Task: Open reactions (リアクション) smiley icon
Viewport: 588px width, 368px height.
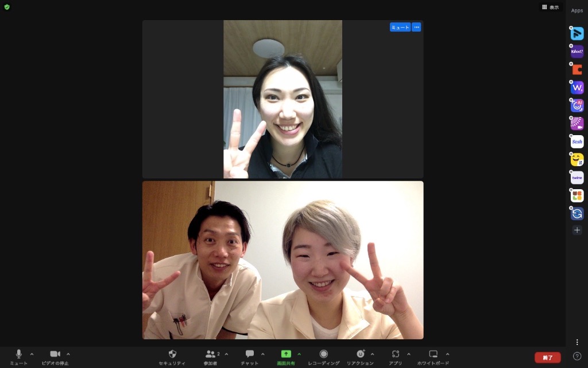Action: click(x=360, y=354)
